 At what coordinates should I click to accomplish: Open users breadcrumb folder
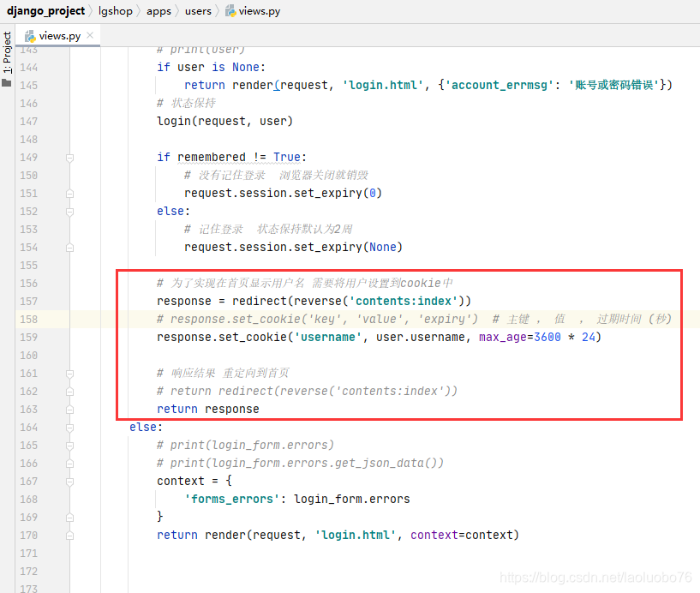[x=198, y=11]
